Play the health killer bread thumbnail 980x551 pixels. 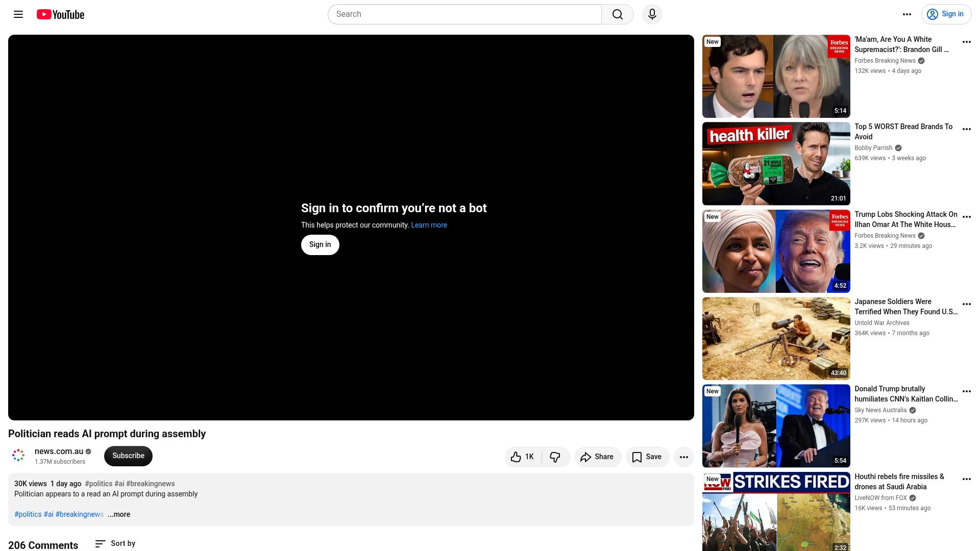click(776, 164)
